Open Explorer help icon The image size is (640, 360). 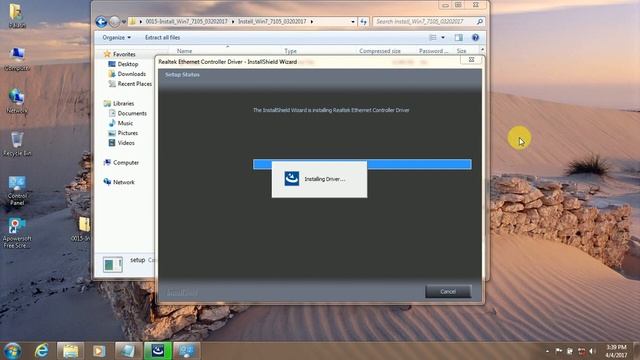475,38
